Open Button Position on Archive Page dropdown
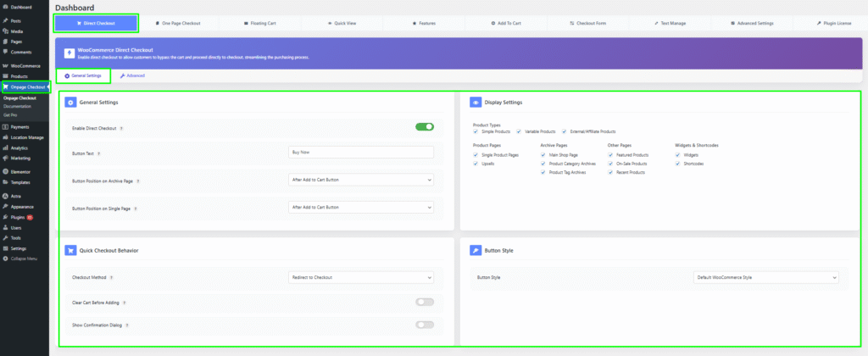This screenshot has height=356, width=868. pos(361,180)
